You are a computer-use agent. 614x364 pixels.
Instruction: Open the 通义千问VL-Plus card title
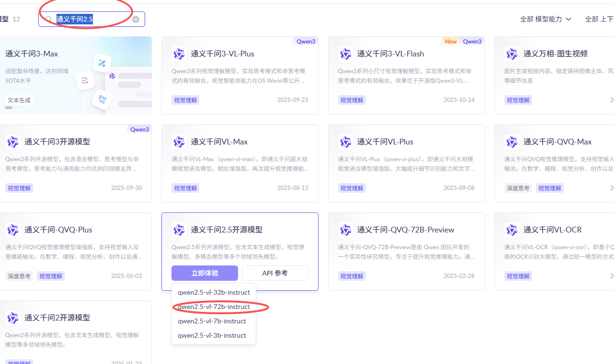385,142
